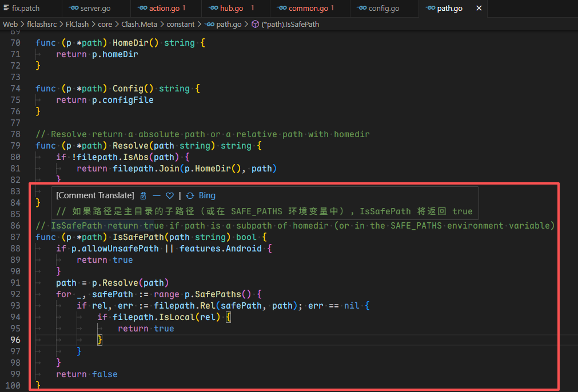Screen dimensions: 578x392
Task: Open the hub.go tab
Action: (x=231, y=9)
